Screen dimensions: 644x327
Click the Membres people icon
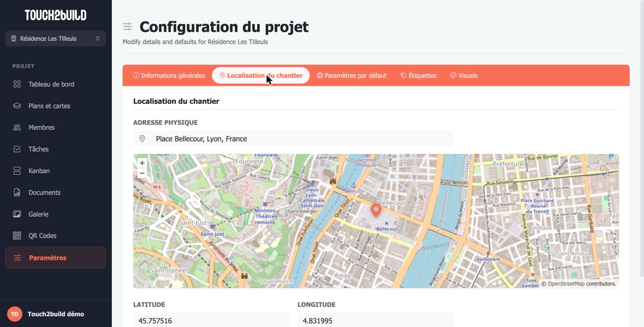(17, 127)
